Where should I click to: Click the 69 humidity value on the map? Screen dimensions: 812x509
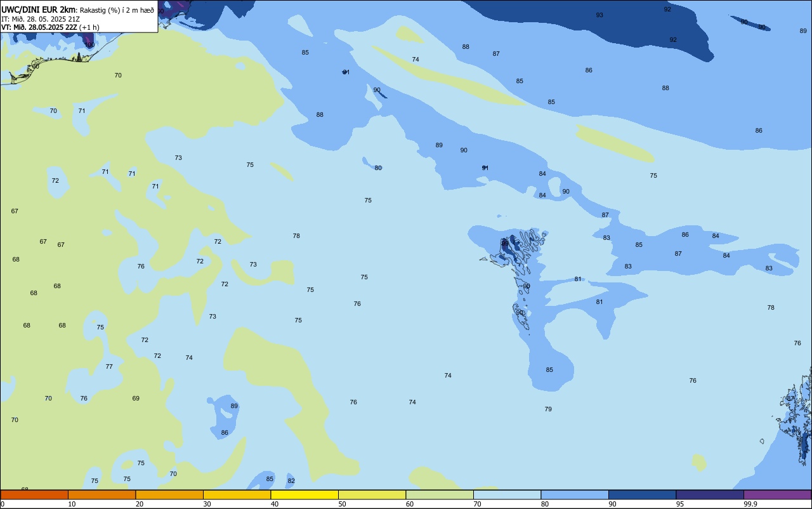click(x=136, y=399)
